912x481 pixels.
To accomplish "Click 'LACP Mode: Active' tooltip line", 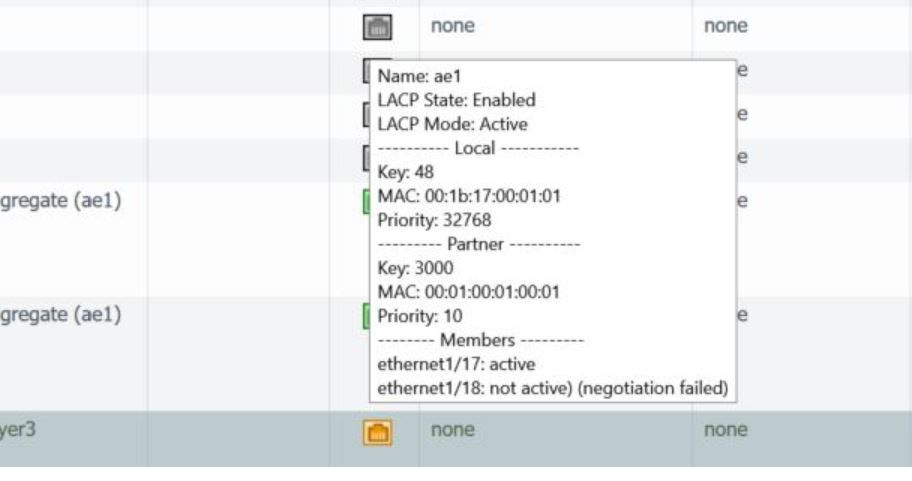I will [452, 124].
